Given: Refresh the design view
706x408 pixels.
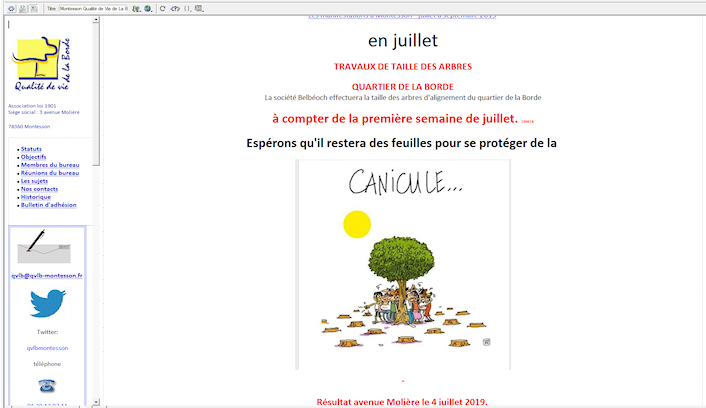Looking at the screenshot, I should click(163, 9).
